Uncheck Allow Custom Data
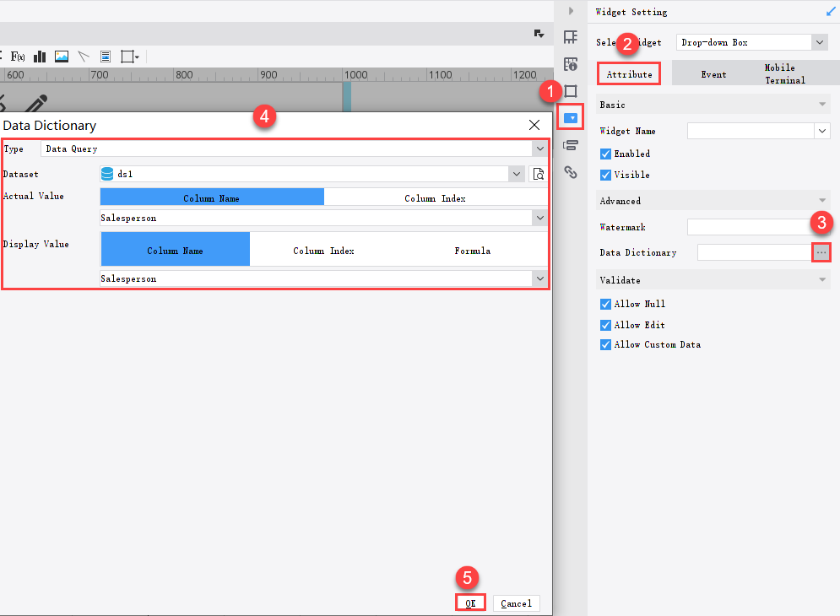The height and width of the screenshot is (616, 840). [x=605, y=345]
